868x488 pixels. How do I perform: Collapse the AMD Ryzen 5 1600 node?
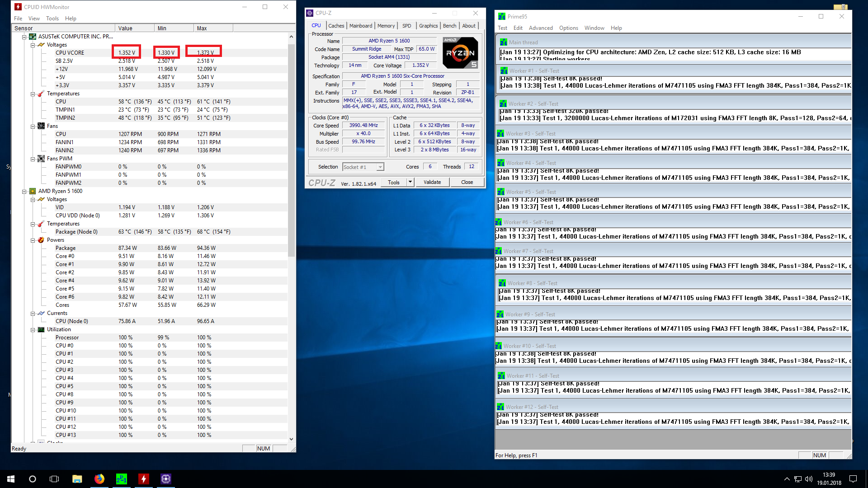24,192
